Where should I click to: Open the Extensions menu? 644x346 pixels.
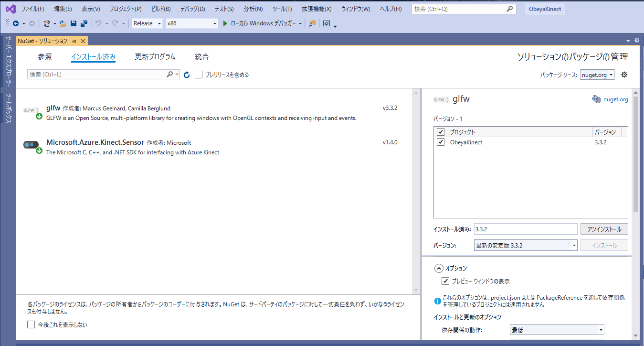(317, 9)
